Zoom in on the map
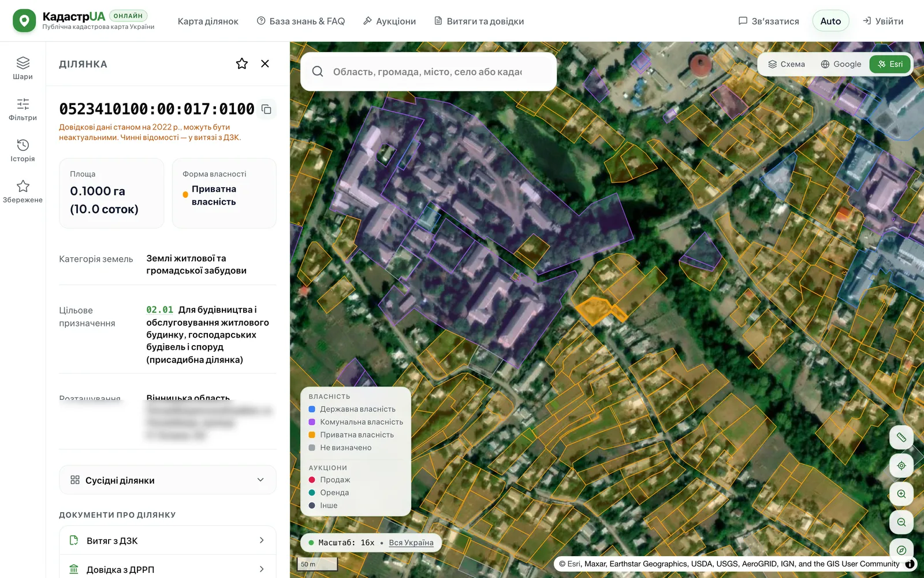This screenshot has width=924, height=578. [901, 494]
